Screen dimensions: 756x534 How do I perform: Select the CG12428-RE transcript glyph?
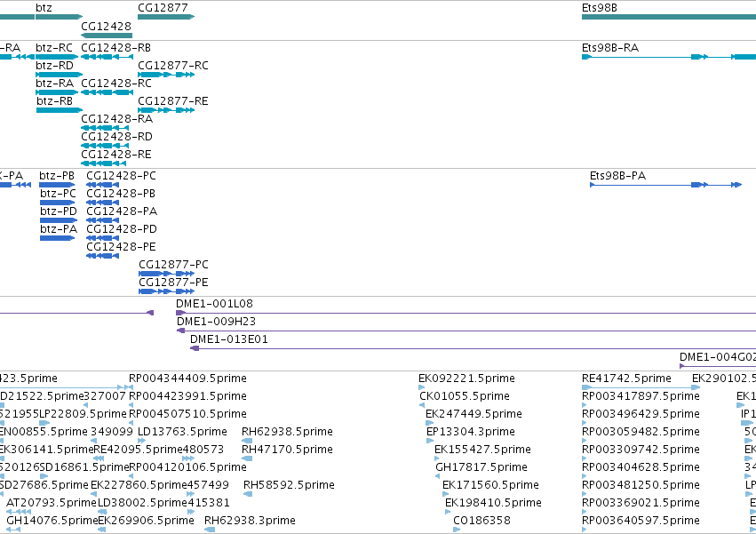tap(104, 163)
